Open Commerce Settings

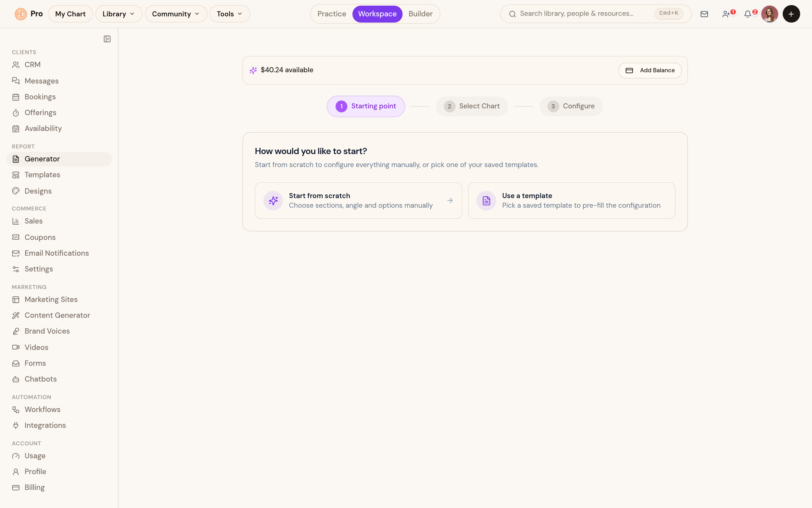point(59,269)
